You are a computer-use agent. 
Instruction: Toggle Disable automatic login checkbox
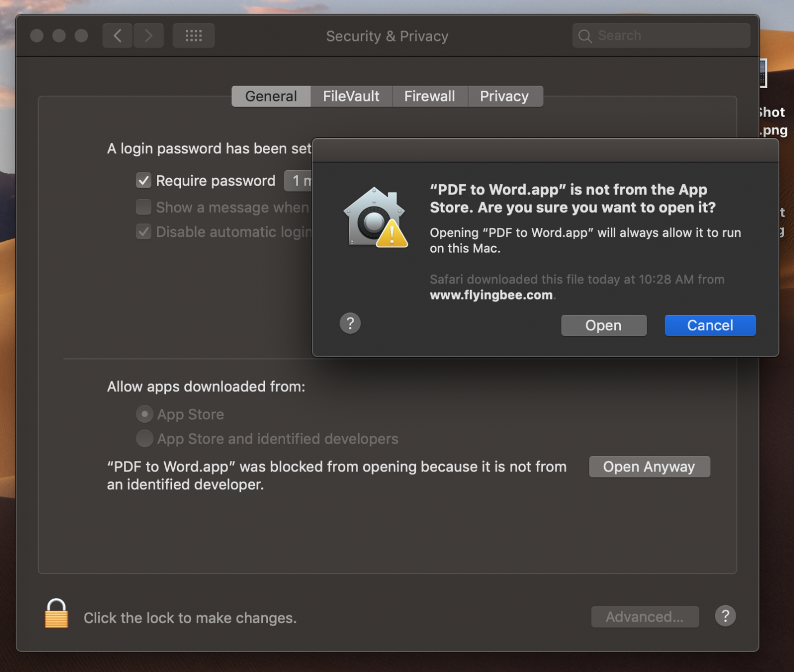[x=144, y=232]
